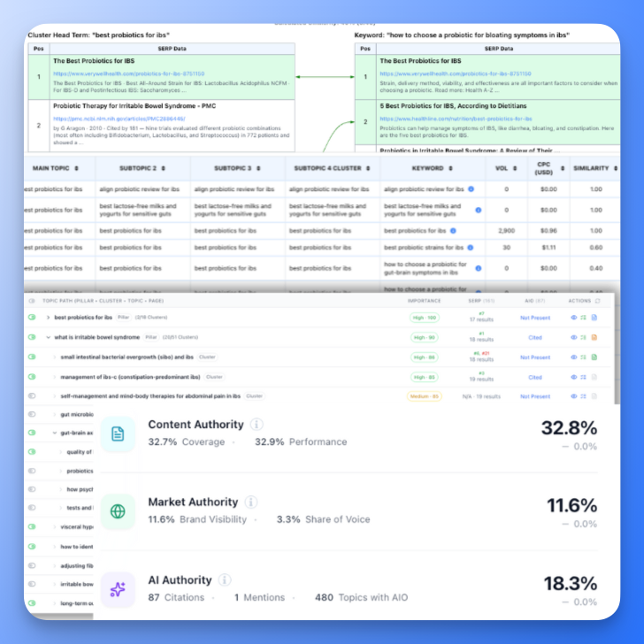
Task: Expand the 'visceral hyp' row
Action: (54, 526)
